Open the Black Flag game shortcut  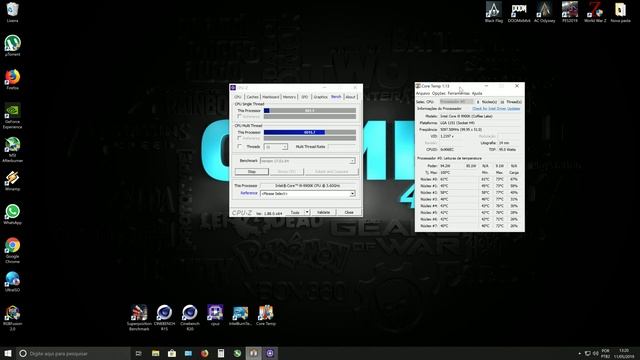click(493, 12)
